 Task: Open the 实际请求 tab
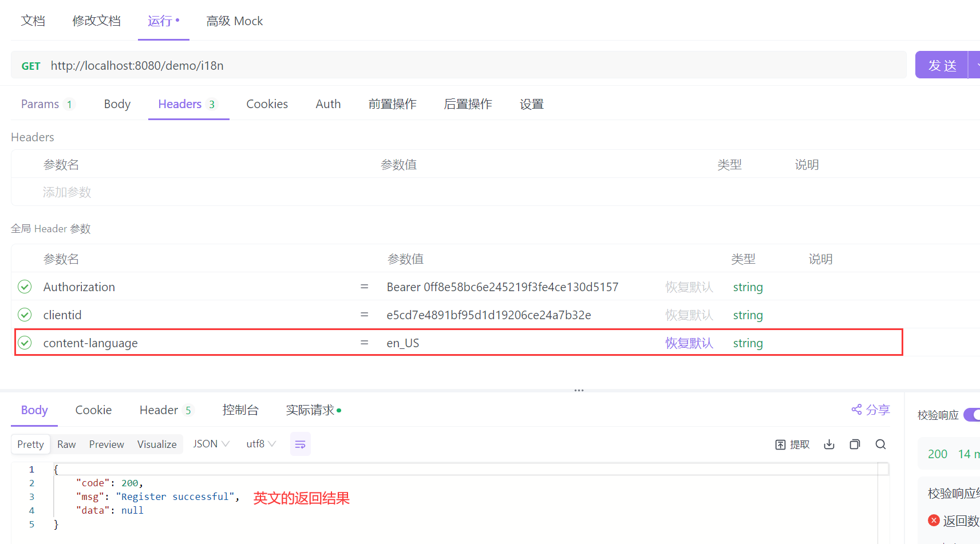(x=313, y=410)
